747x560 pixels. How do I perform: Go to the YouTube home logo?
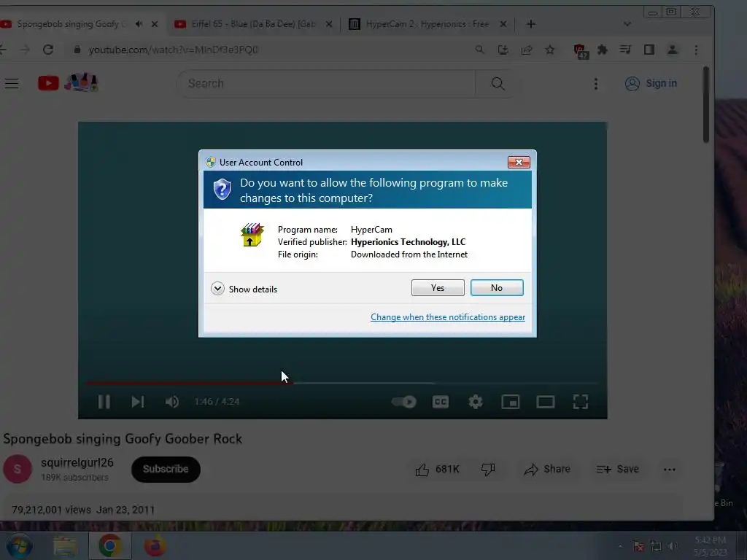click(68, 83)
